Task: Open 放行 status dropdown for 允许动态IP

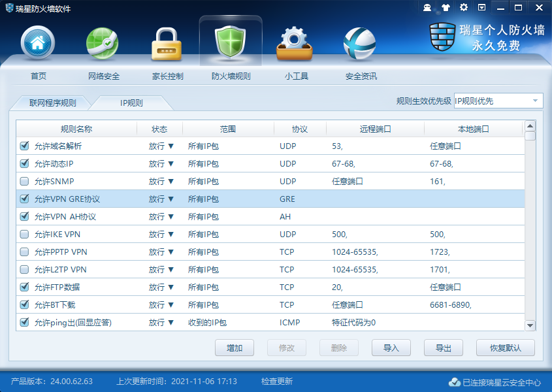Action: coord(161,164)
